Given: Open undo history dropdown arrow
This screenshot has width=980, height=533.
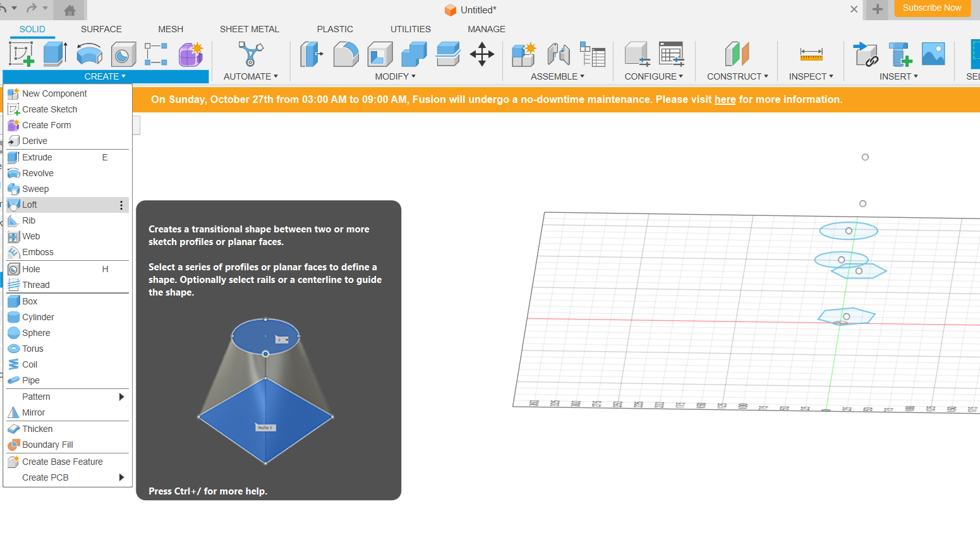Looking at the screenshot, I should click(15, 8).
